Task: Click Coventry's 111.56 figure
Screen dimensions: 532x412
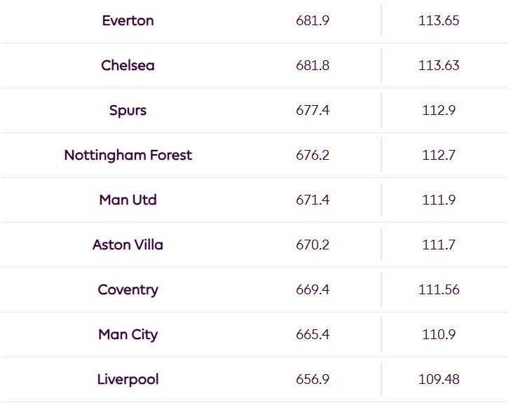Action: [x=439, y=289]
